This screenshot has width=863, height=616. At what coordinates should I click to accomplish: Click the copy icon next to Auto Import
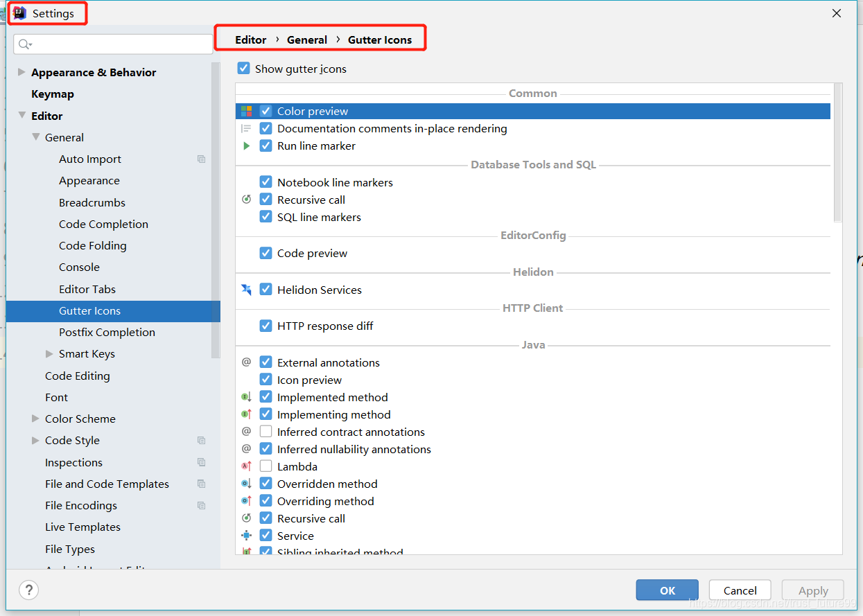[201, 159]
